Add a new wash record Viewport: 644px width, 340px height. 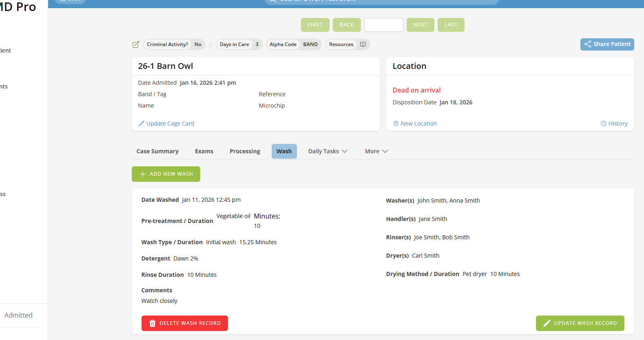tap(166, 174)
